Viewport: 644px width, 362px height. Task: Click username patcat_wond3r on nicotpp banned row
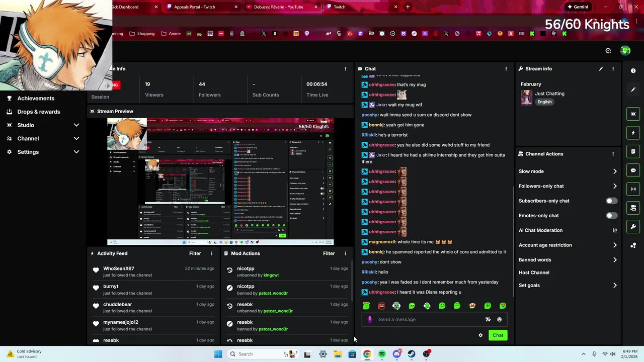pos(273,293)
